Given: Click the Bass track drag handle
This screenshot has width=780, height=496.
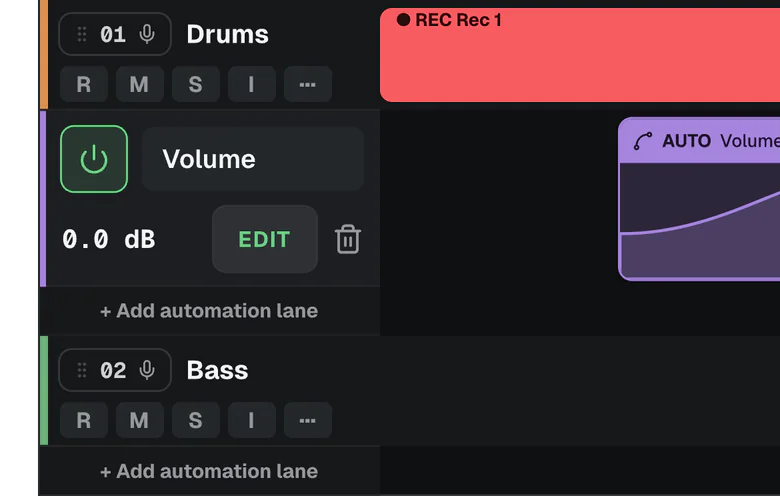Looking at the screenshot, I should (x=82, y=370).
